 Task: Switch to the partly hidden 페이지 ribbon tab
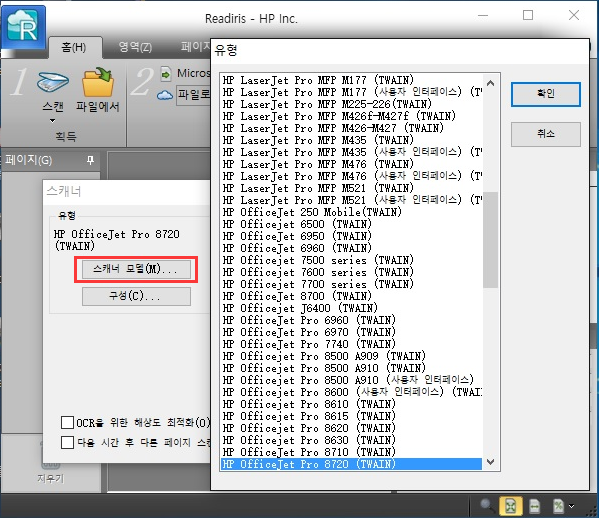[195, 47]
